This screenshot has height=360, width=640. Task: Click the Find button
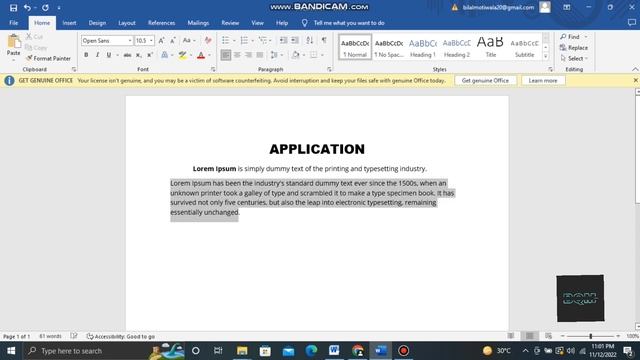click(570, 37)
